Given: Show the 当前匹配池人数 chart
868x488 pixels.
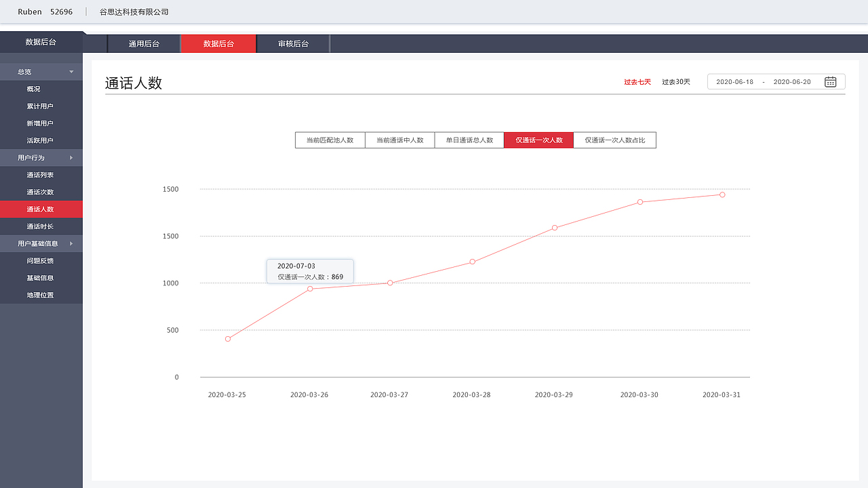Looking at the screenshot, I should (330, 140).
